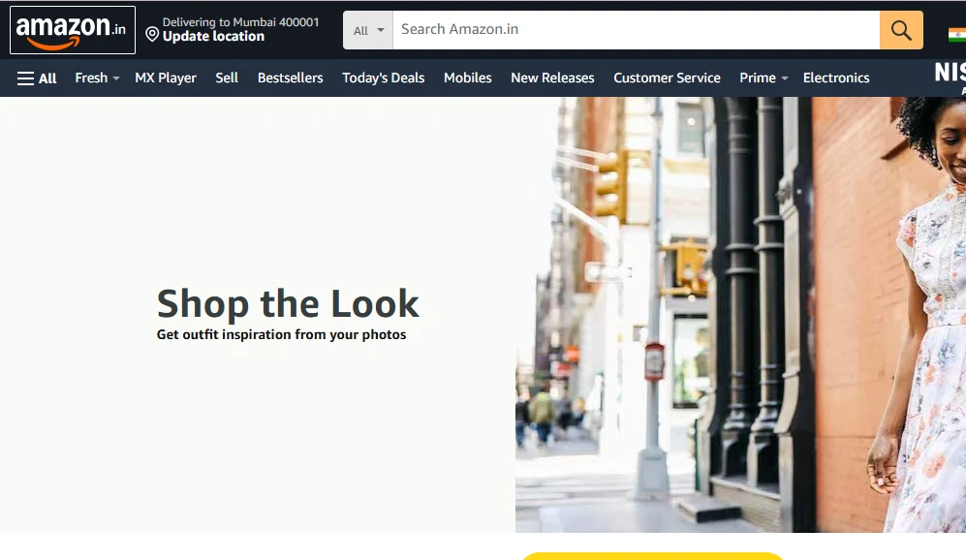Expand the All categories search dropdown
Screen dimensions: 966x560
tap(367, 29)
